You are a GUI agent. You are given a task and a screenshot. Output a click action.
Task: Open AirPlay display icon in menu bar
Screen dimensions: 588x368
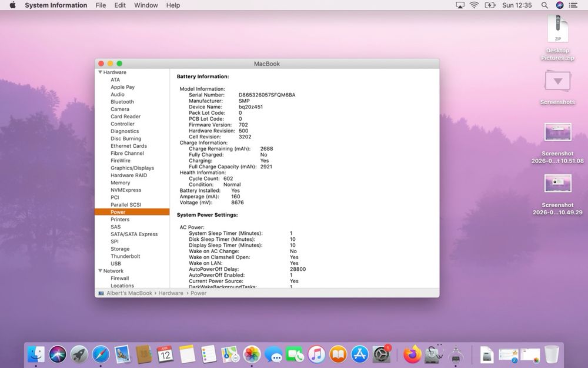click(x=460, y=5)
